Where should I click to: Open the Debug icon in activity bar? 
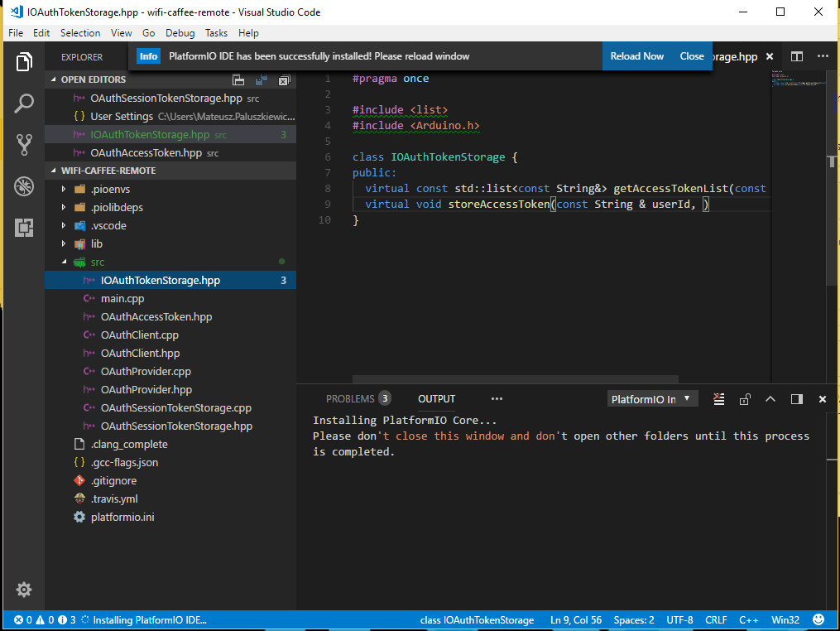(24, 187)
